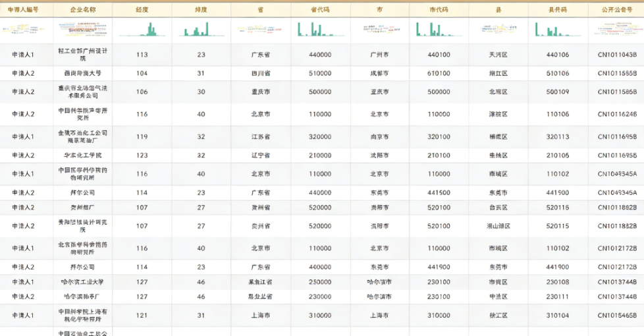Click the county code cell 500109

(558, 92)
